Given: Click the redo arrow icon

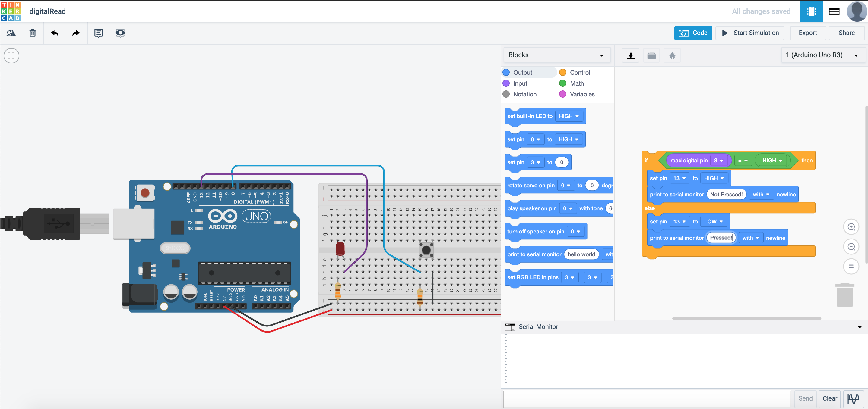Looking at the screenshot, I should (76, 33).
